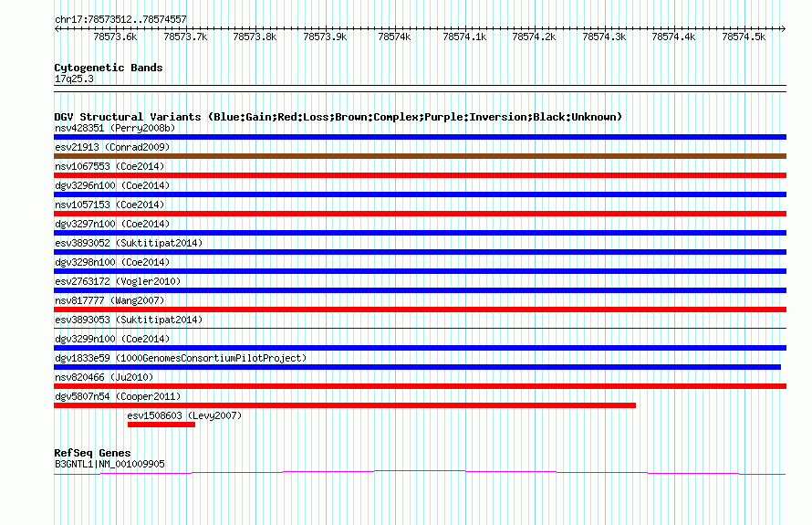Screen dimensions: 812x525
Task: Open nsv817777 (Wang2007) label
Action: [x=109, y=300]
